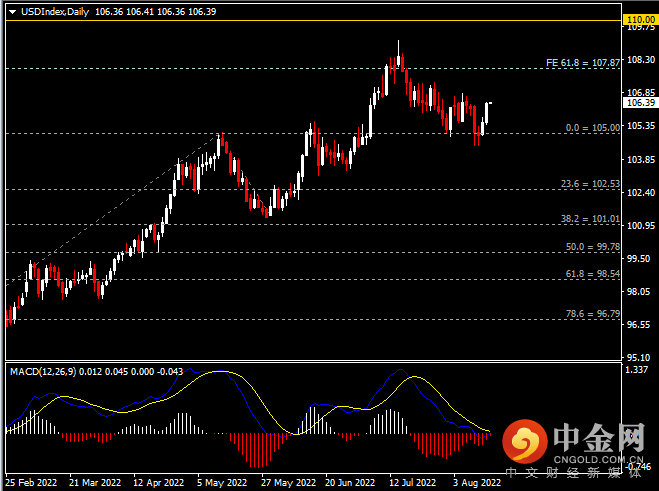Click the 27 May 2022 date label
659x491 pixels.
tap(288, 483)
